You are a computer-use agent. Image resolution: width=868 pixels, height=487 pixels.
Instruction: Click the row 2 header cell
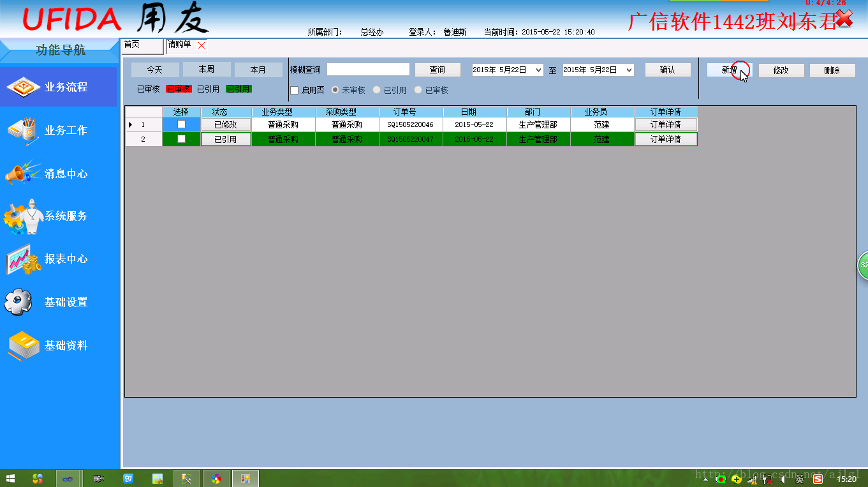143,139
